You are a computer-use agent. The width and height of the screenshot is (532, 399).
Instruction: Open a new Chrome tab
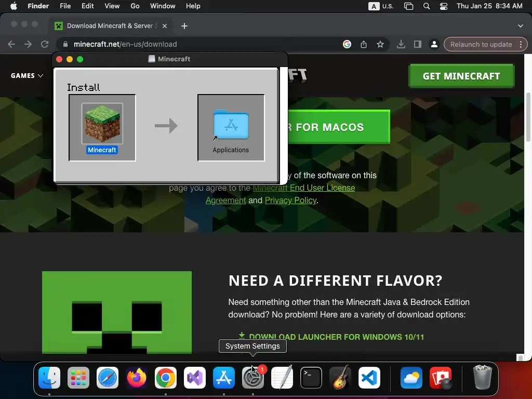(184, 26)
